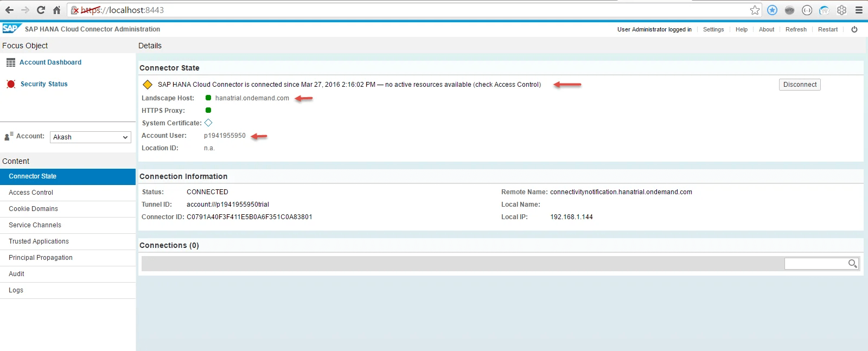The width and height of the screenshot is (868, 351).
Task: Click the Connections (0) heading
Action: tap(169, 245)
